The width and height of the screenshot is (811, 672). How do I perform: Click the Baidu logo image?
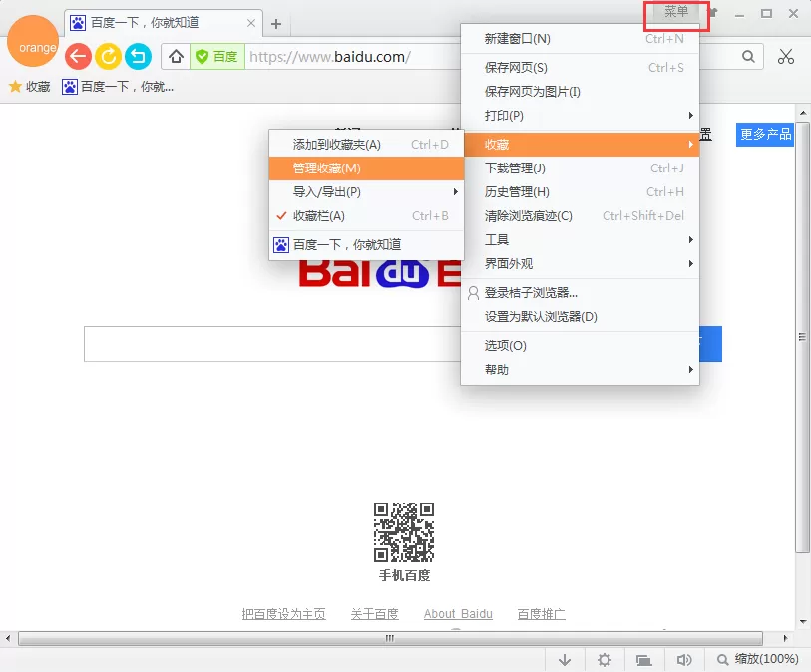click(380, 274)
